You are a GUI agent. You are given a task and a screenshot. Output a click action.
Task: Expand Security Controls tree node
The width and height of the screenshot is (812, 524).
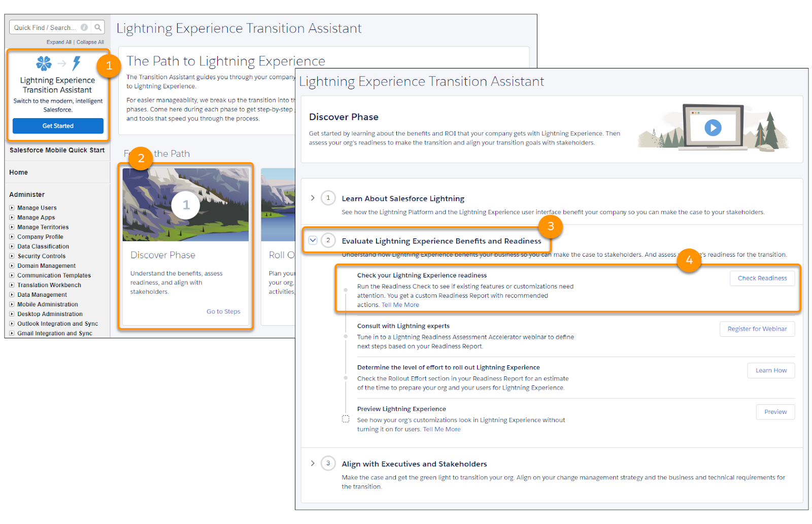(x=12, y=256)
